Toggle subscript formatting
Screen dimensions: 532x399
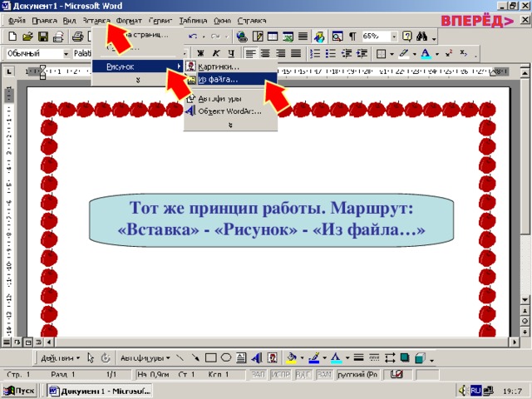point(464,53)
